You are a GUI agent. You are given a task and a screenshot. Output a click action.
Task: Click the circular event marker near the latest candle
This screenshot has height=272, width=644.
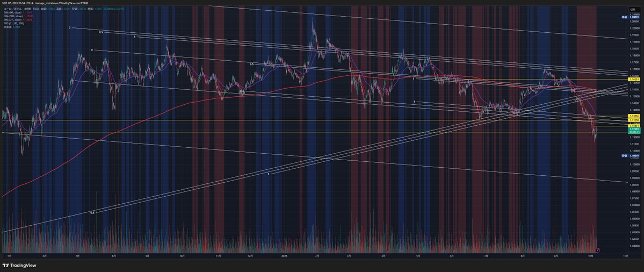598,250
